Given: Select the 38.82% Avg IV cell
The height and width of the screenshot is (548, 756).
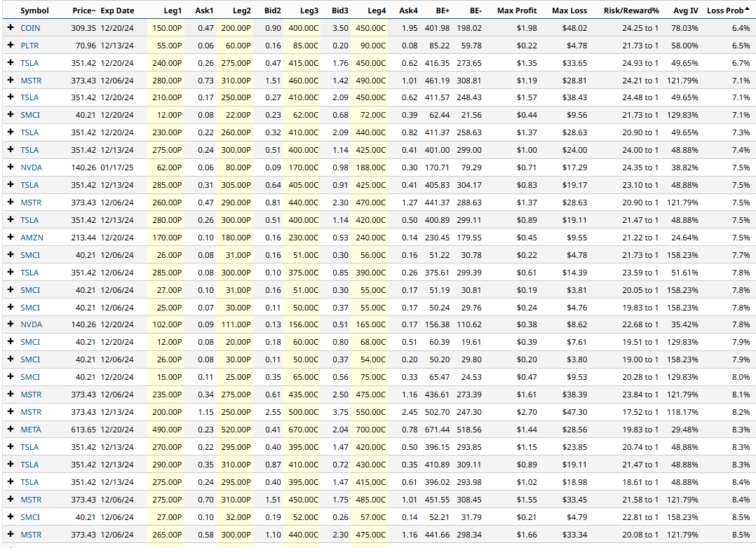Looking at the screenshot, I should pyautogui.click(x=684, y=167).
